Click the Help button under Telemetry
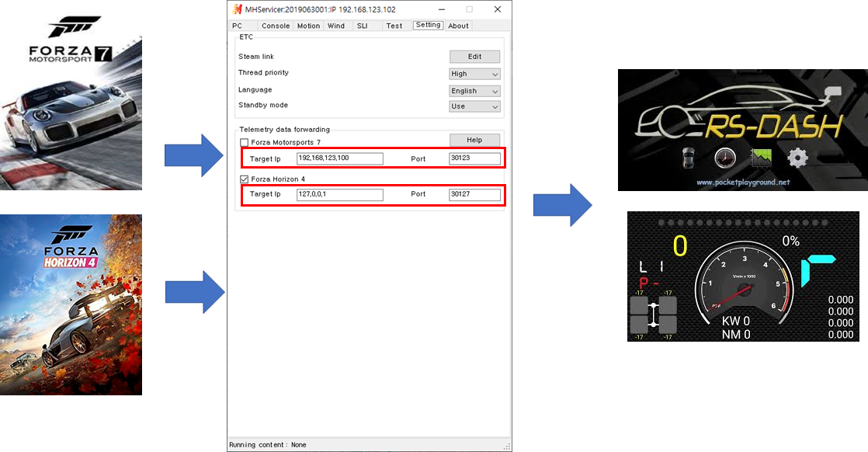 474,140
